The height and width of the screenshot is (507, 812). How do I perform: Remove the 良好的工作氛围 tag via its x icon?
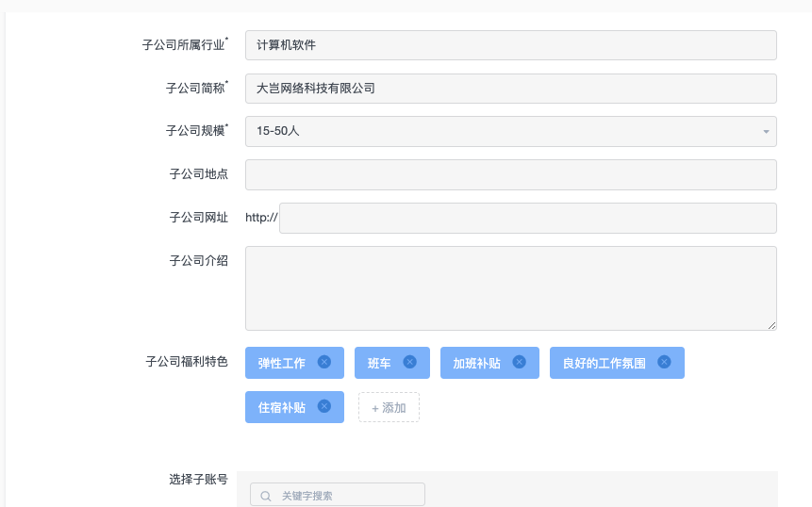point(665,362)
